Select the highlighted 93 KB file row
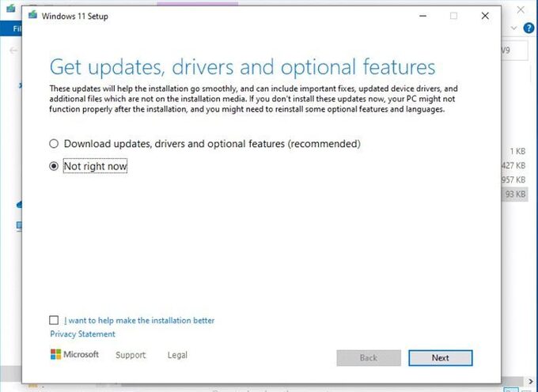This screenshot has height=392, width=538. tap(514, 194)
